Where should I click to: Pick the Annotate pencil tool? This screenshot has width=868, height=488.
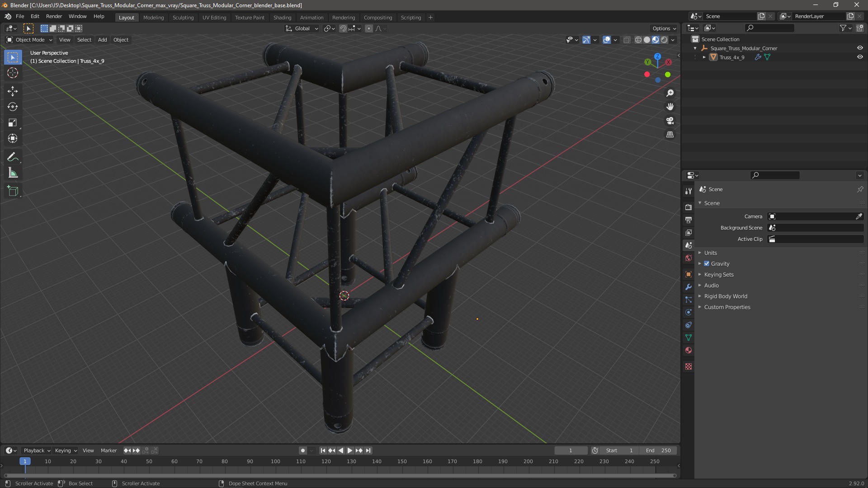click(13, 157)
